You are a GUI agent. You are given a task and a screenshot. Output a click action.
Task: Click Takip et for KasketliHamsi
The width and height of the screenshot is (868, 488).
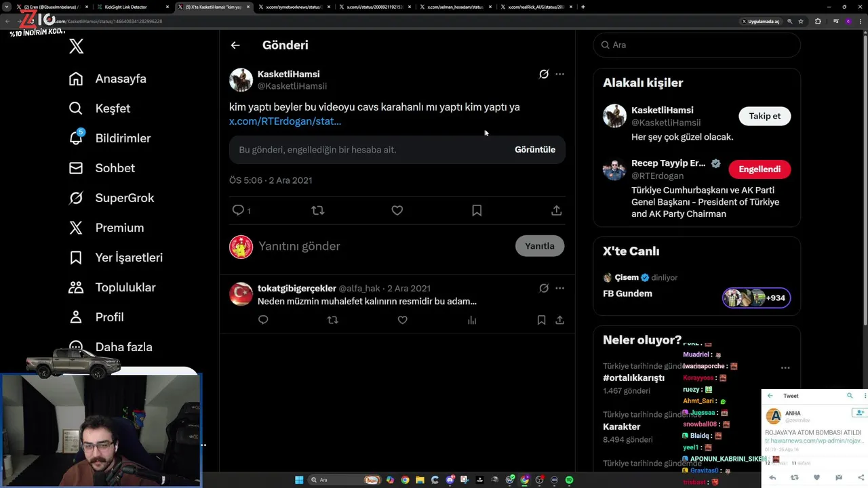[x=764, y=116]
